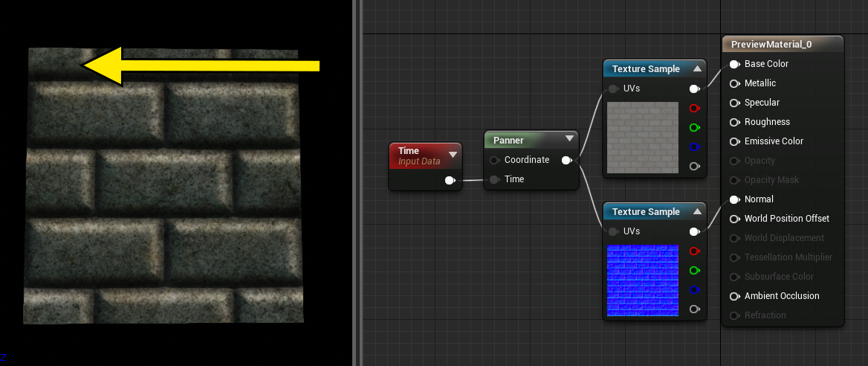This screenshot has width=868, height=366.
Task: Click red channel output of top Texture Sample
Action: [695, 108]
